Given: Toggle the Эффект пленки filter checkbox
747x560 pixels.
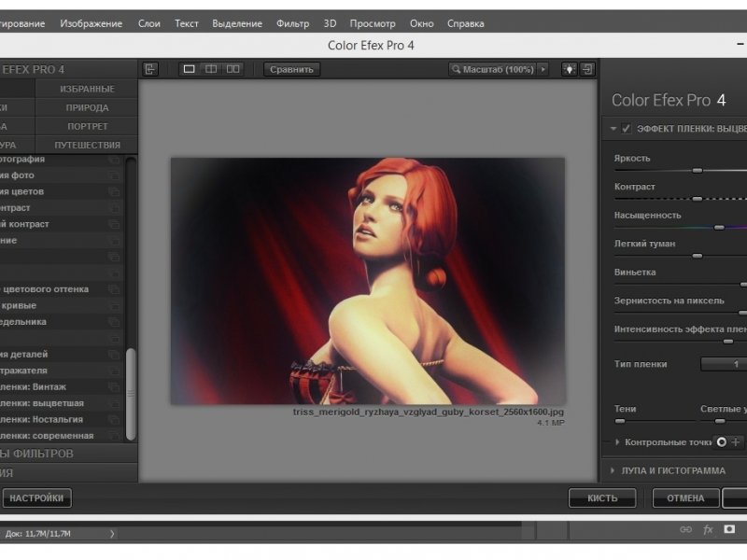Looking at the screenshot, I should tap(626, 129).
